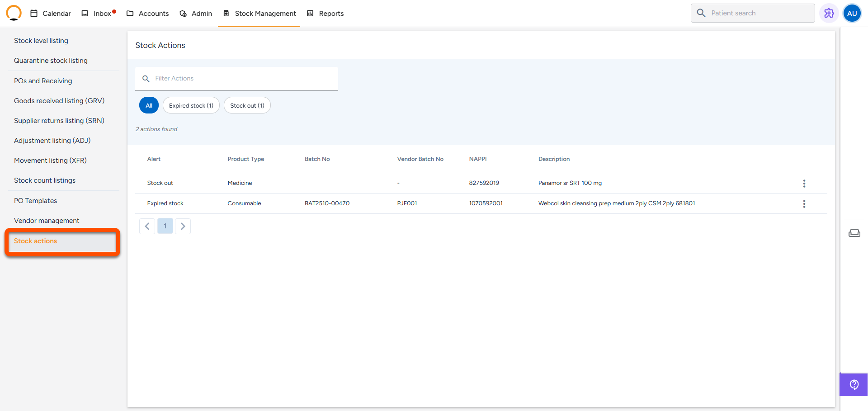Viewport: 868px width, 411px height.
Task: Switch to the Calendar tab
Action: 51,14
